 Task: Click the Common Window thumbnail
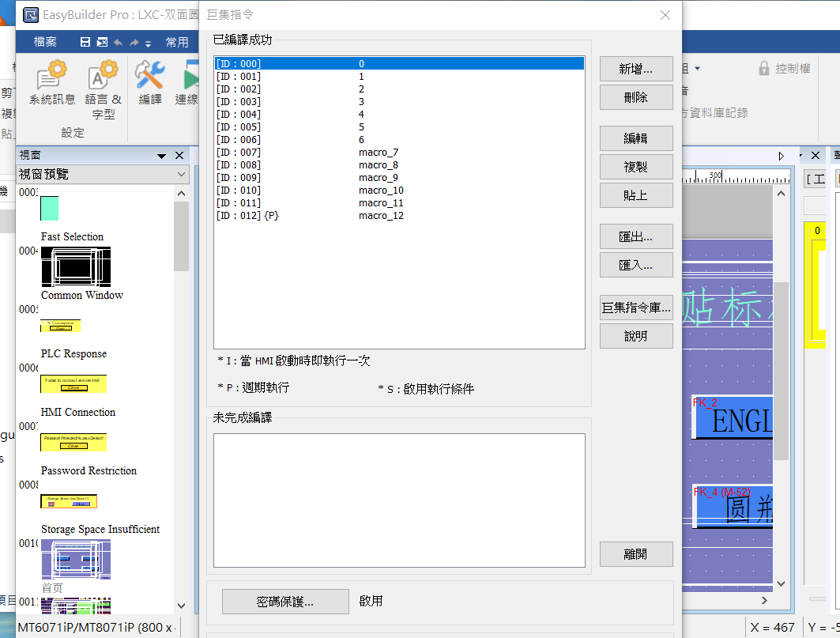tap(76, 266)
